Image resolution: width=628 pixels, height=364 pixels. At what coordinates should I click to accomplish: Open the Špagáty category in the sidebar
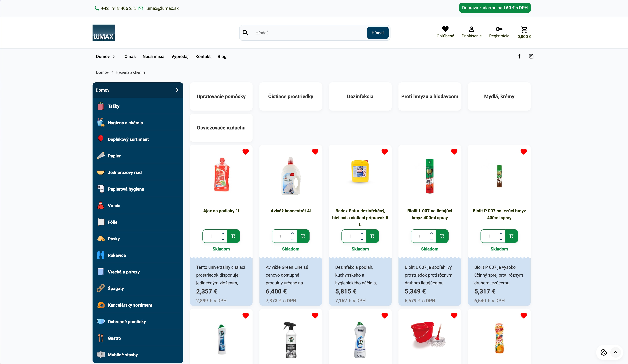[138, 288]
